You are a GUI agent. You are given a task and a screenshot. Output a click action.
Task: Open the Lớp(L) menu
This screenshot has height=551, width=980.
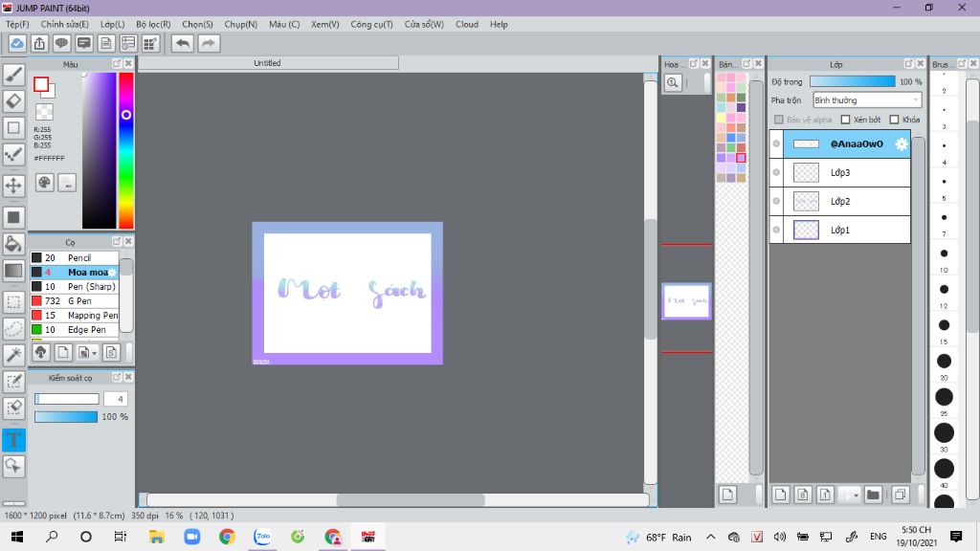coord(113,24)
